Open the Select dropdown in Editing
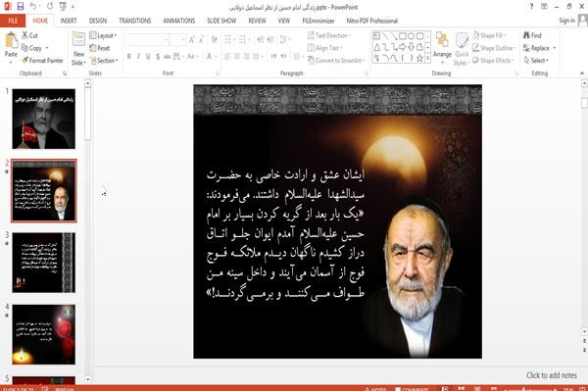Screen dimensions: 588x391 [536, 61]
